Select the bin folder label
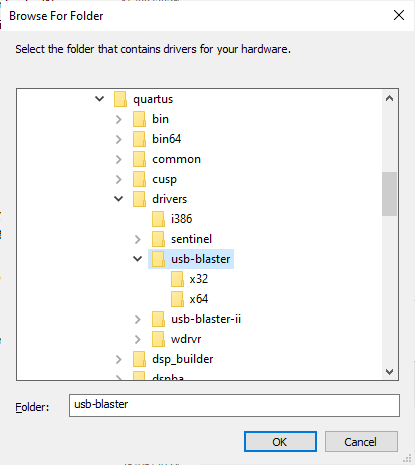 pyautogui.click(x=160, y=119)
